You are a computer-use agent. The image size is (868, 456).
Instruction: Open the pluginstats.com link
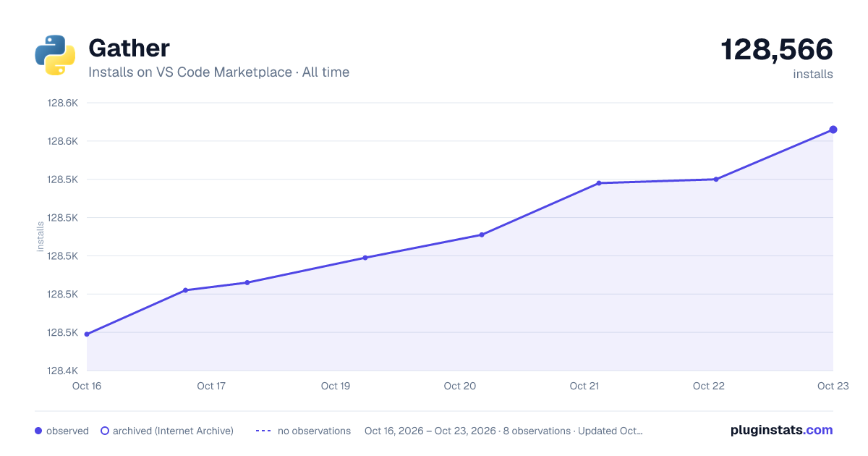pos(782,430)
